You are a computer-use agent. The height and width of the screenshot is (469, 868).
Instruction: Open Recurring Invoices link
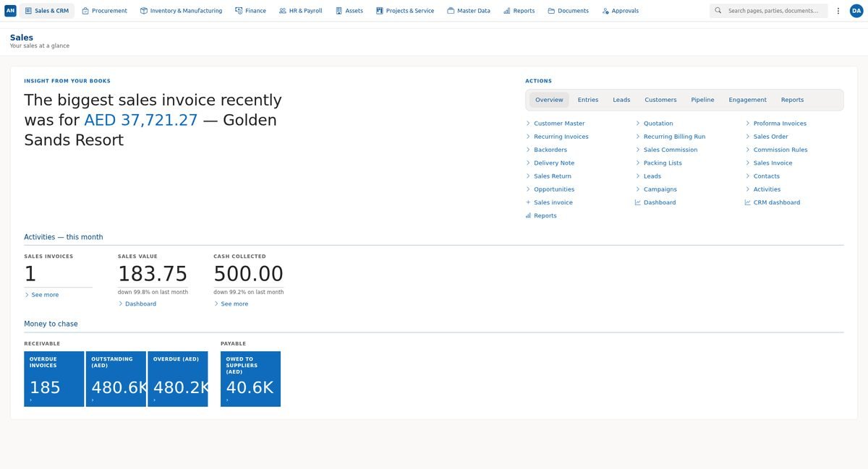(x=561, y=137)
